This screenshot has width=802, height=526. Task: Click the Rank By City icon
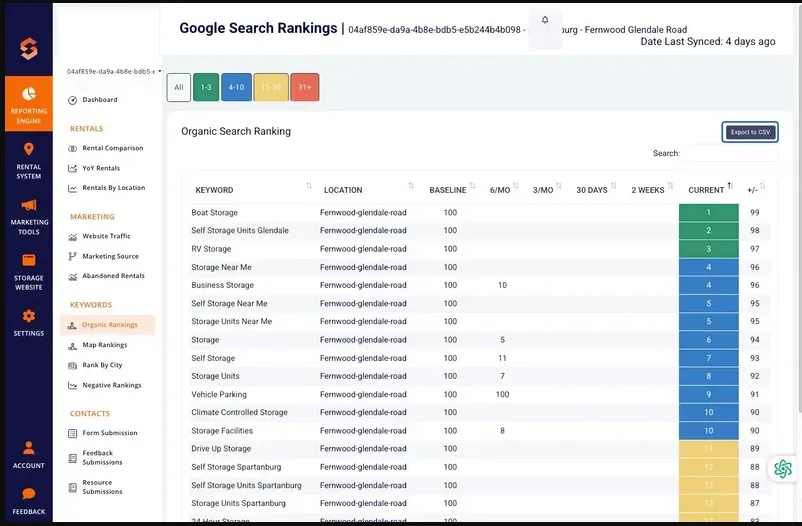73,365
